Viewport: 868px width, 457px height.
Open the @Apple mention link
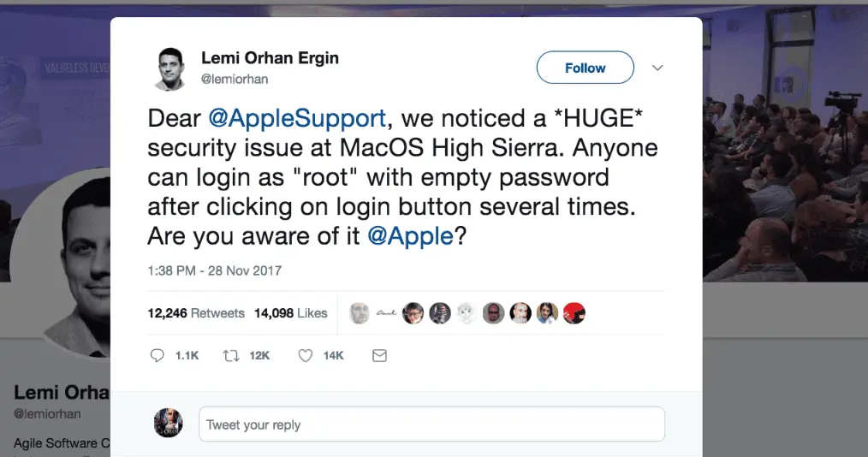tap(410, 235)
